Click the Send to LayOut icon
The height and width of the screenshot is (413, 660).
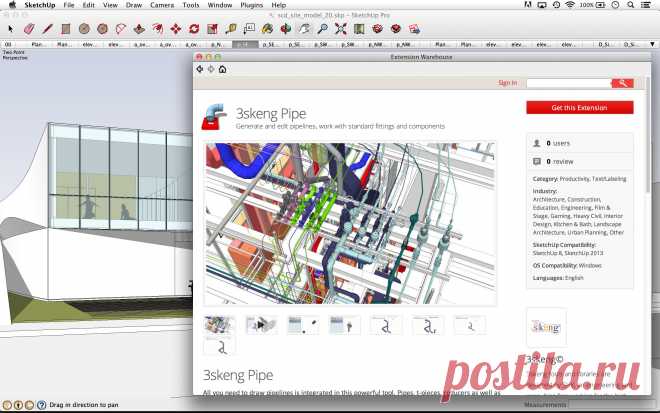click(414, 29)
